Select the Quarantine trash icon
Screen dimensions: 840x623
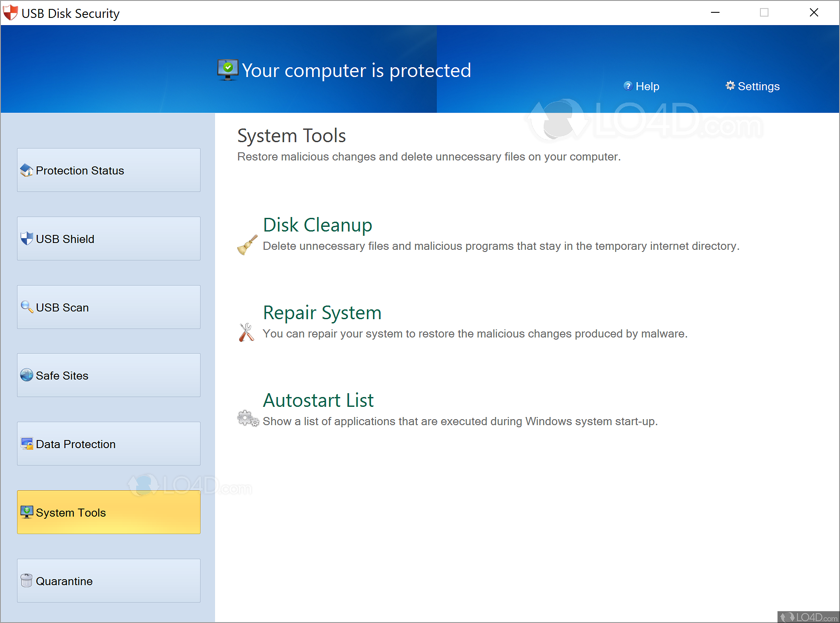click(26, 580)
